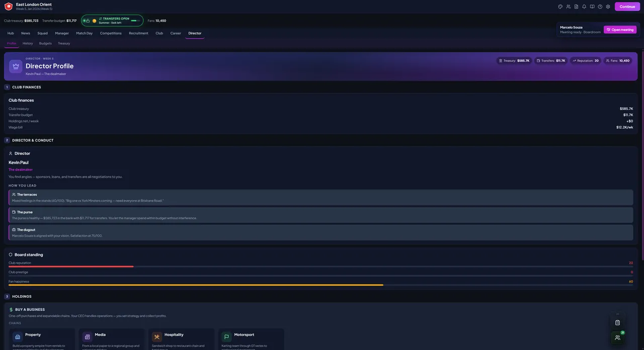This screenshot has height=350, width=644.
Task: Open the notifications bell
Action: coord(584,7)
